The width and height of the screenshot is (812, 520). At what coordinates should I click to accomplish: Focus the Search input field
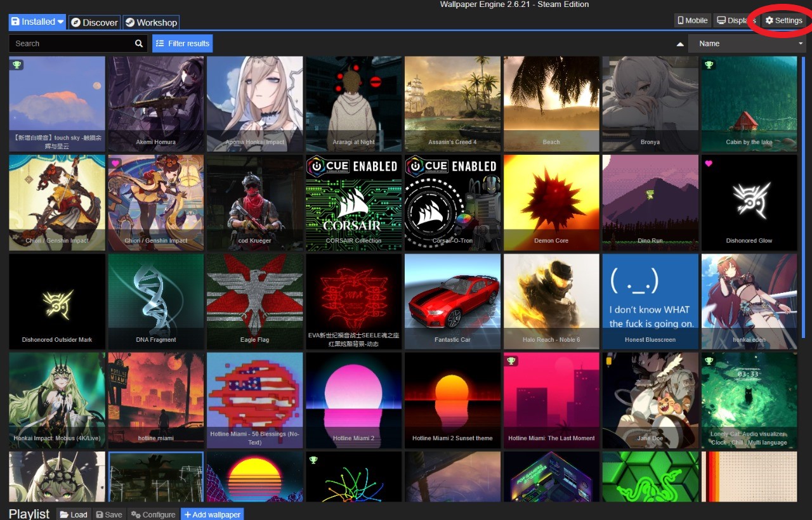tap(70, 44)
